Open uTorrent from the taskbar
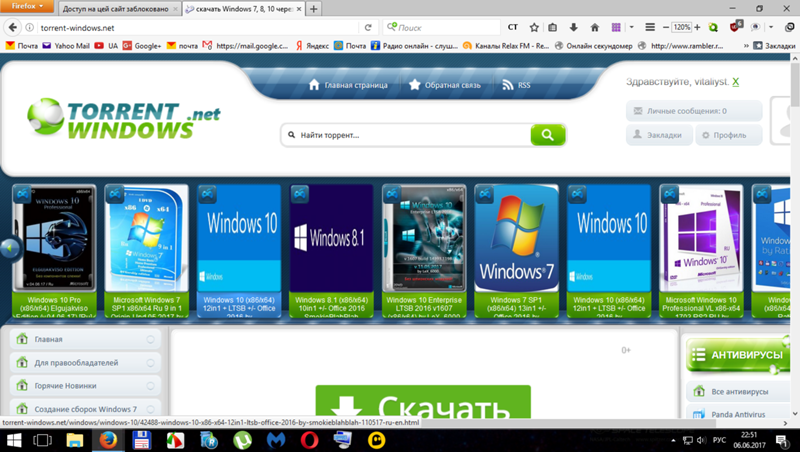The width and height of the screenshot is (800, 452). point(242,440)
